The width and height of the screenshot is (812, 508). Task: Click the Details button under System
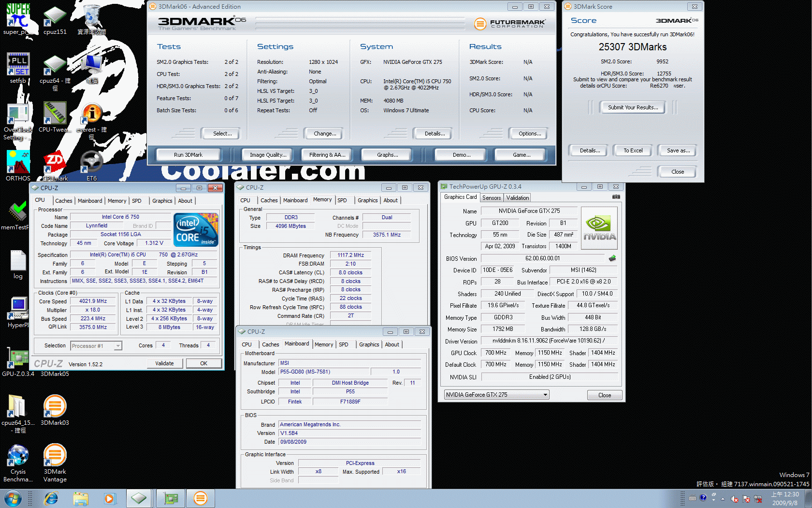435,134
